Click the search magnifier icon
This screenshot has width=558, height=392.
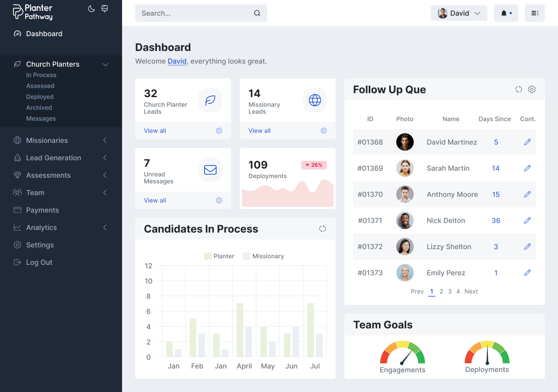[x=257, y=13]
